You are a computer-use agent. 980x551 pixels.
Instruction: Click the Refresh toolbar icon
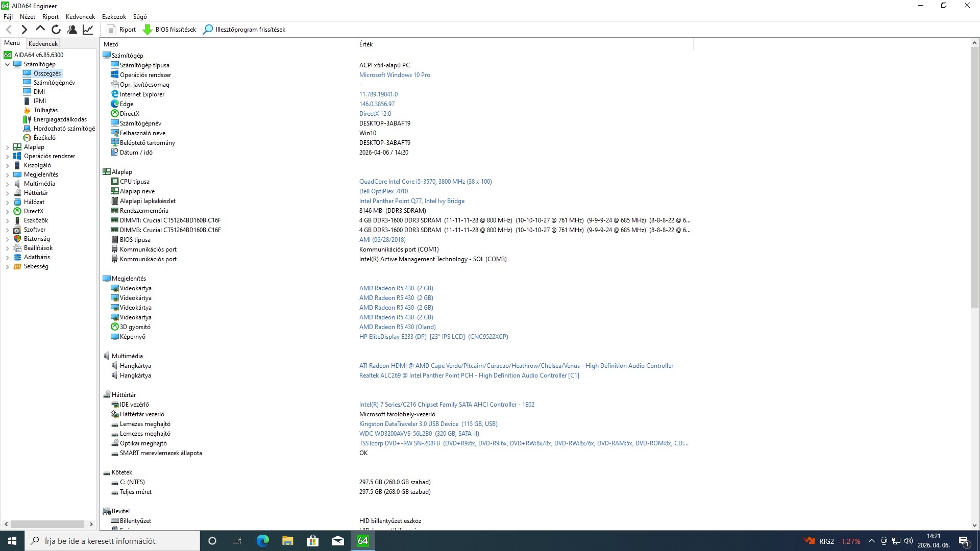[x=56, y=30]
